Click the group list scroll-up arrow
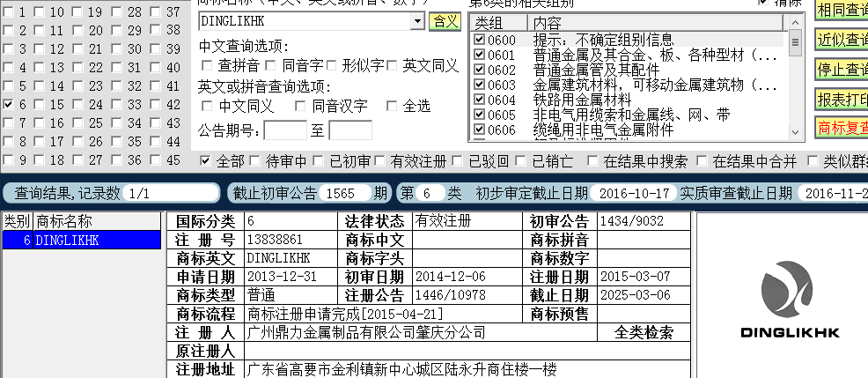 (x=796, y=22)
